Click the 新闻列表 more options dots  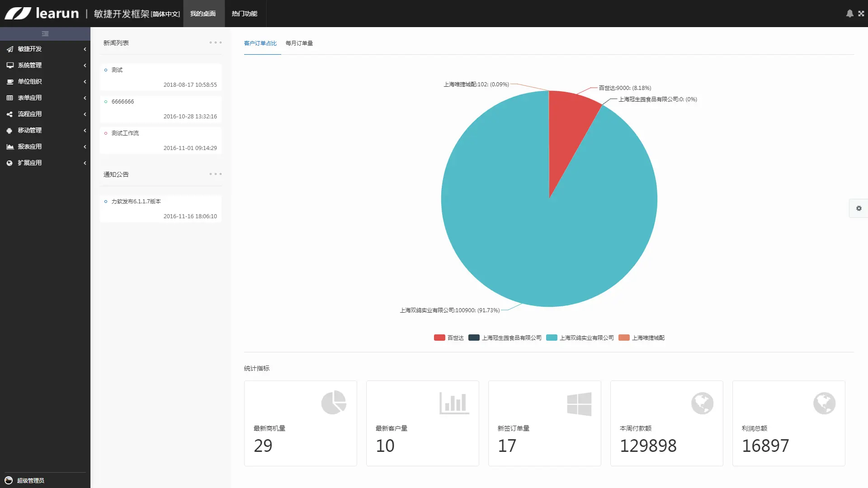215,42
